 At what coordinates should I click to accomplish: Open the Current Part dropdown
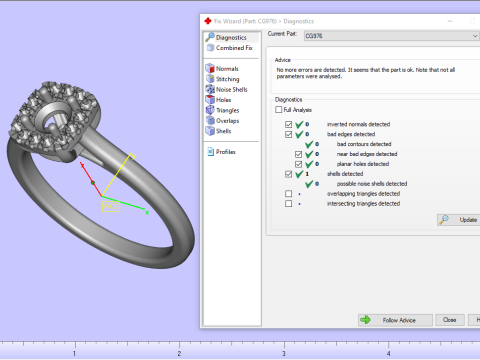(x=392, y=36)
